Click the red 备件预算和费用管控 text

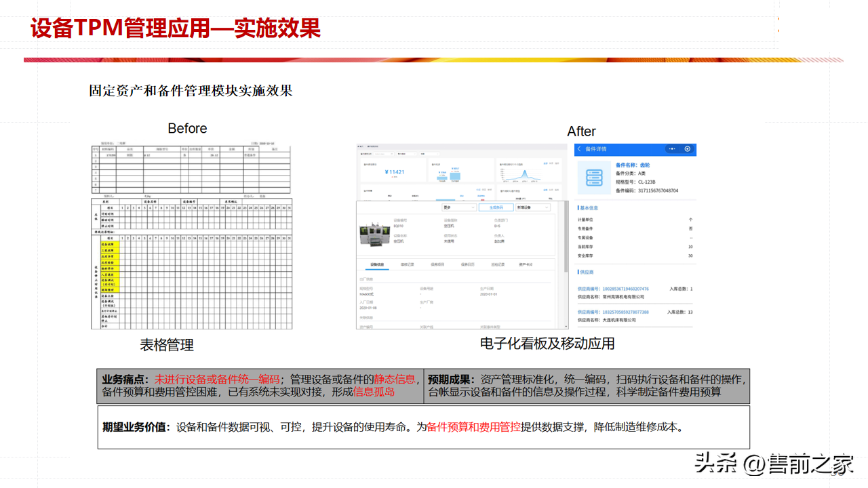(474, 427)
